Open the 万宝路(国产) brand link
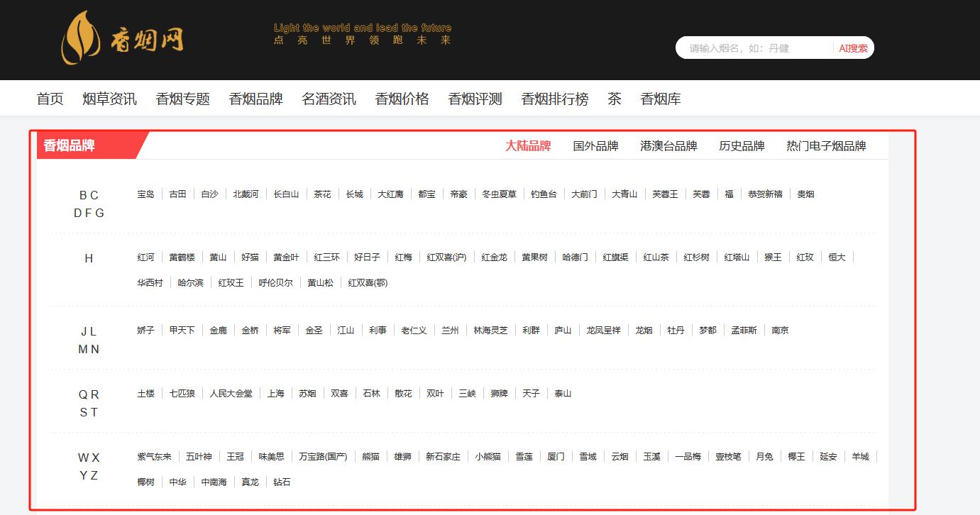 click(x=323, y=456)
